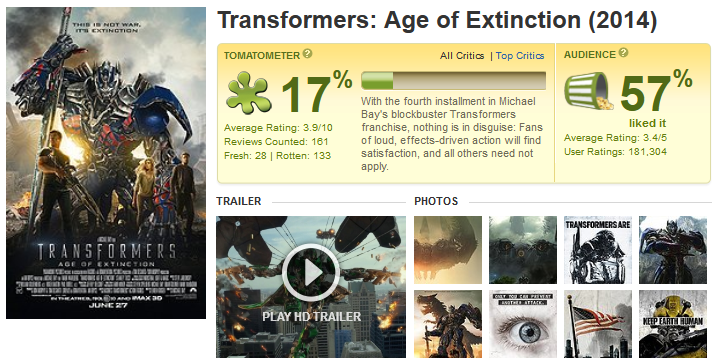Click the Audience help question mark icon
The height and width of the screenshot is (363, 713).
[x=623, y=53]
